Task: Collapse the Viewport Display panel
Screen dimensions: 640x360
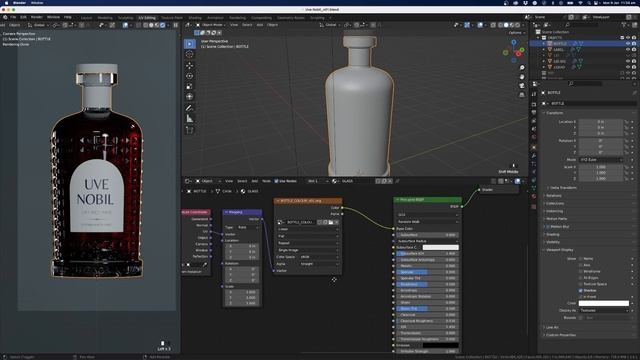Action: (559, 250)
